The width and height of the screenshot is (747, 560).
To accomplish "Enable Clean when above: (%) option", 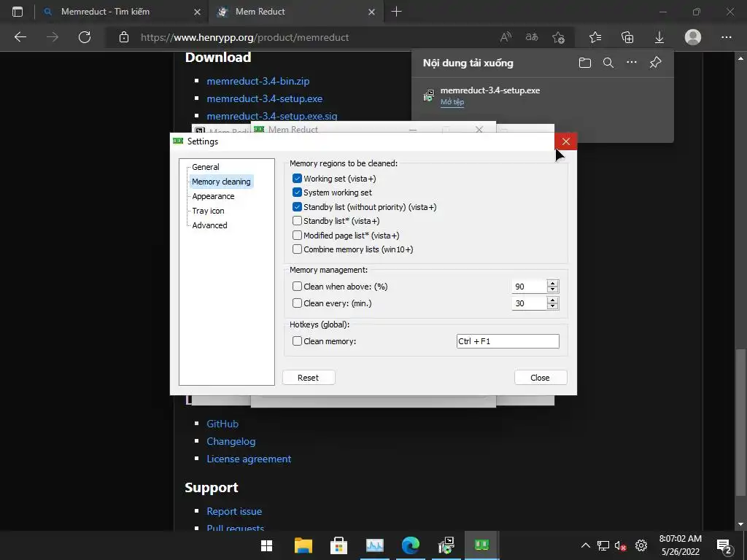I will [x=297, y=286].
